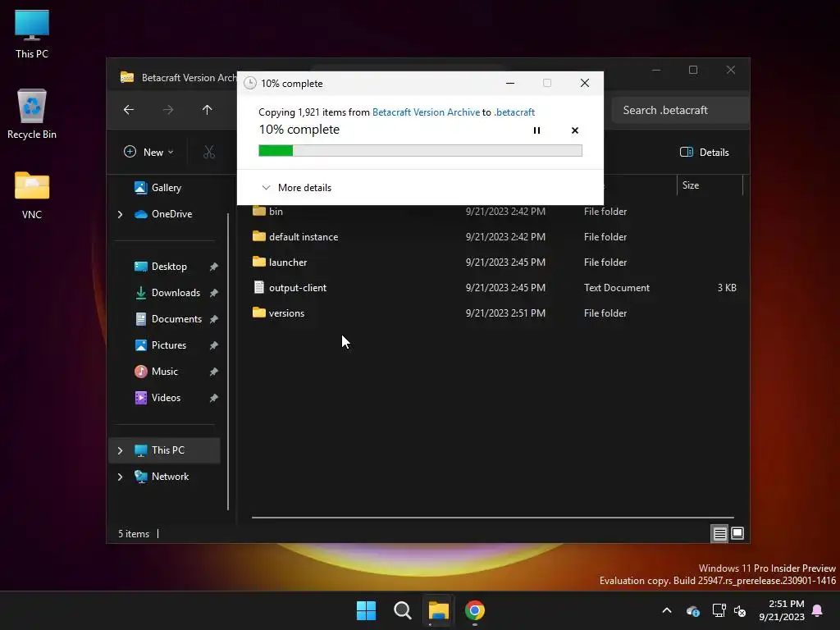This screenshot has width=840, height=630.
Task: Open This PC desktop icon
Action: tap(32, 34)
